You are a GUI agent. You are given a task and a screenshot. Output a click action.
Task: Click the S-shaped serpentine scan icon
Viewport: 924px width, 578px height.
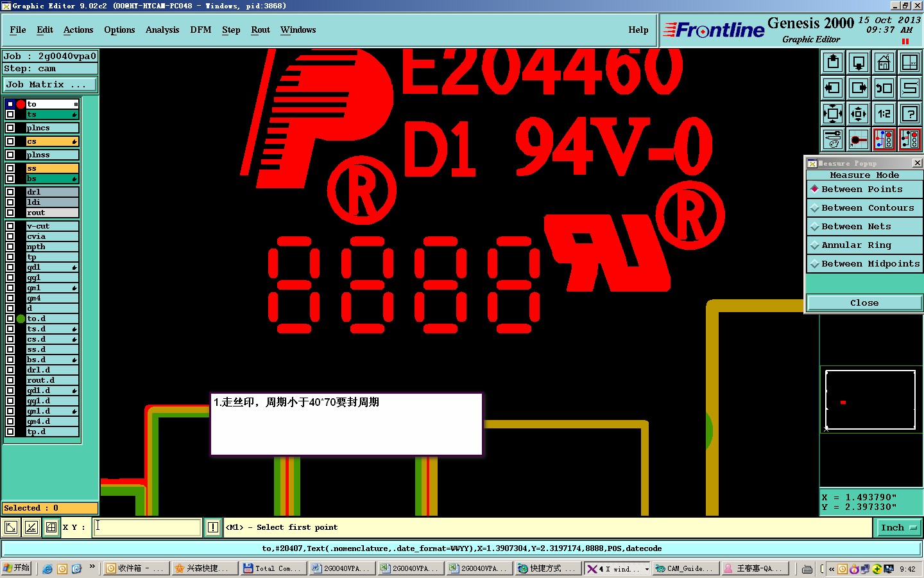[x=910, y=88]
